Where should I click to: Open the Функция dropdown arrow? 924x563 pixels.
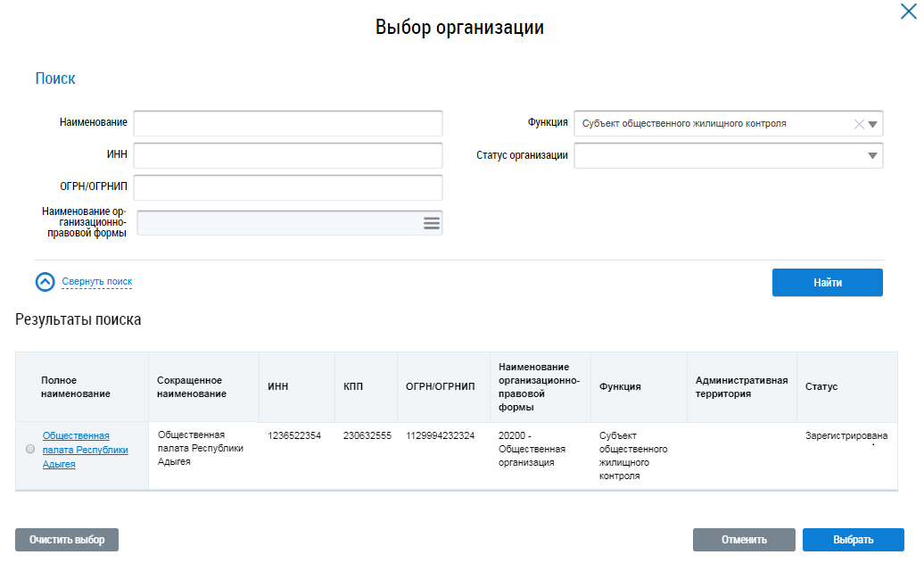point(873,125)
